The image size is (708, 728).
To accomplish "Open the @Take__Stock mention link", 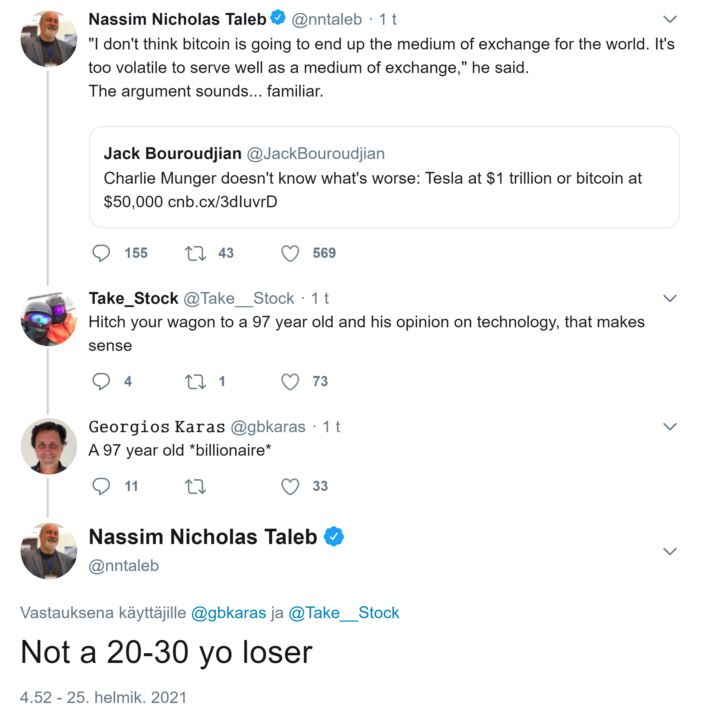I will 344,613.
